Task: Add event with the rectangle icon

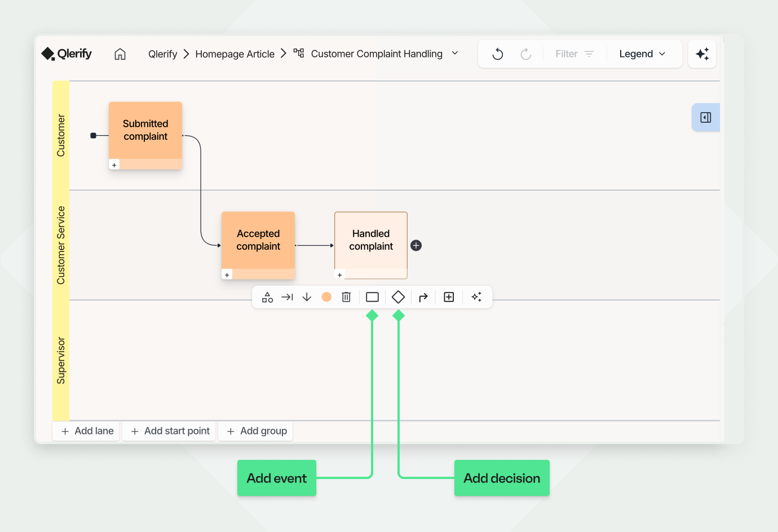Action: (372, 297)
